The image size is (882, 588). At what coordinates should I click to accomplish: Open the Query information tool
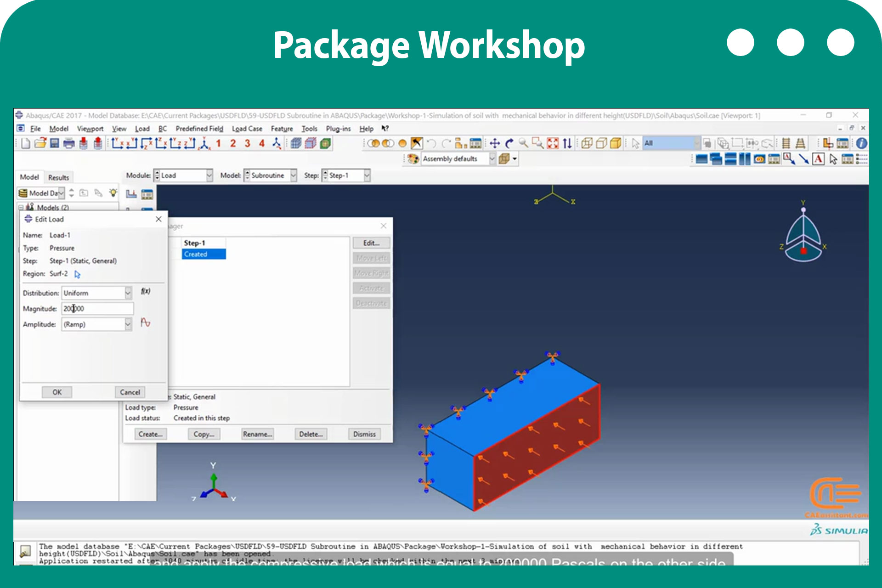pos(861,143)
